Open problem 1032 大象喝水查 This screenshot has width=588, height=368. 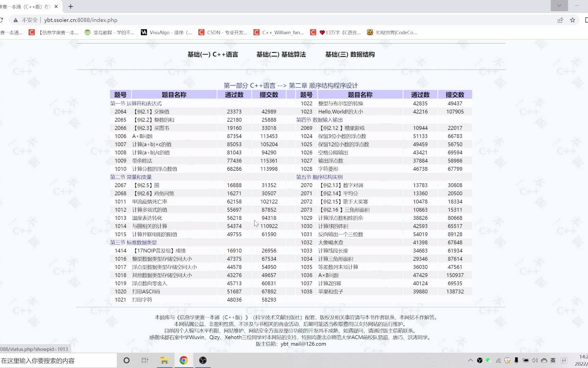(331, 243)
